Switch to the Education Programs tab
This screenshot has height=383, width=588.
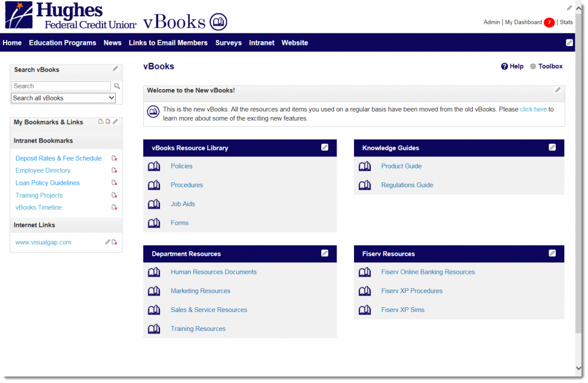(62, 43)
